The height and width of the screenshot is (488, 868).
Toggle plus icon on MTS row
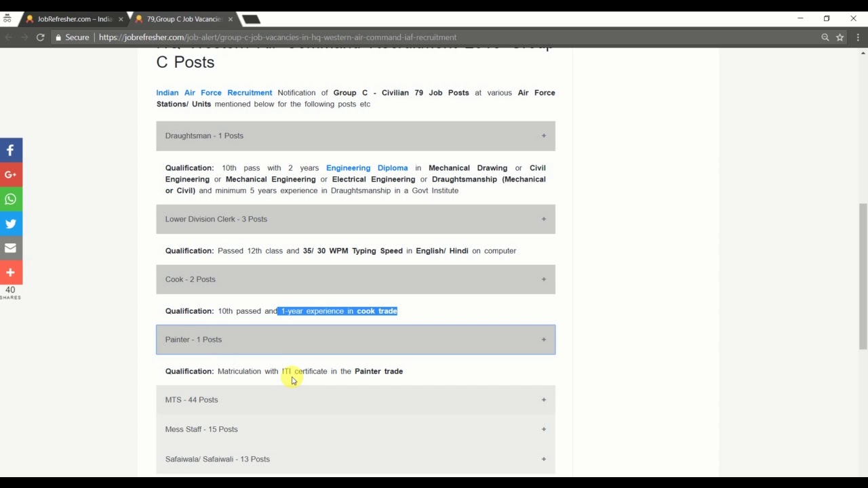(x=544, y=400)
